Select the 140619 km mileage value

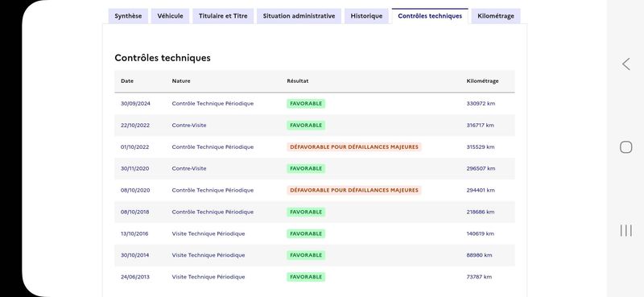pos(480,233)
